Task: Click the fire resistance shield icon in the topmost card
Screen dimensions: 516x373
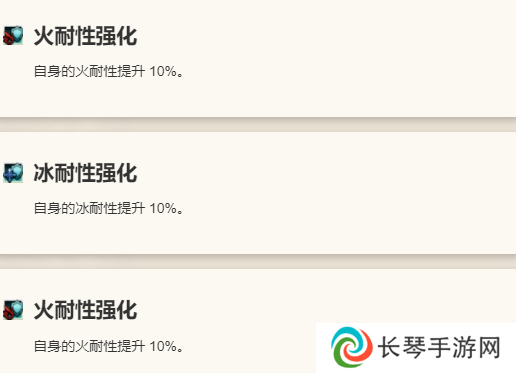Action: click(13, 35)
